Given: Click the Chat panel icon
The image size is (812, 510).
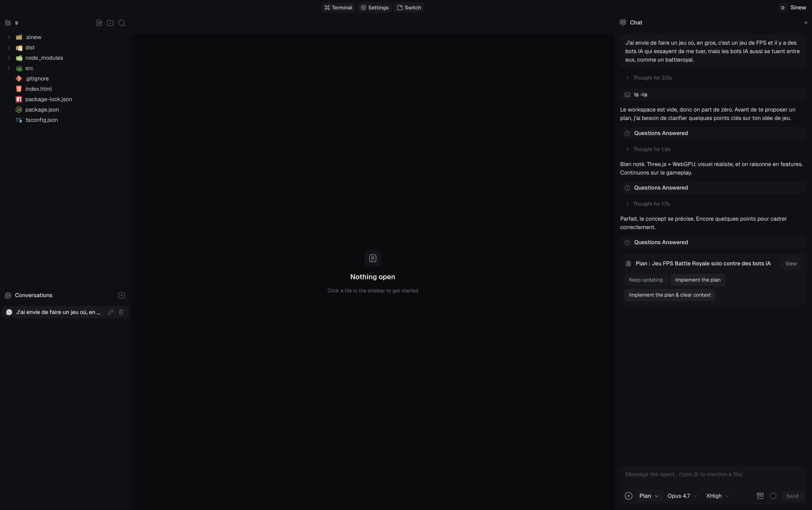Looking at the screenshot, I should click(x=623, y=23).
